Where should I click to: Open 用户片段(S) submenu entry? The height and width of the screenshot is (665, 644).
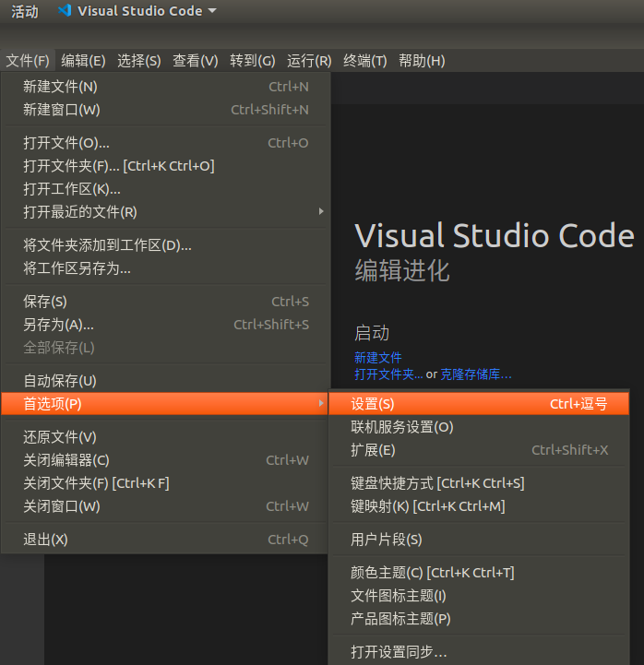point(479,540)
